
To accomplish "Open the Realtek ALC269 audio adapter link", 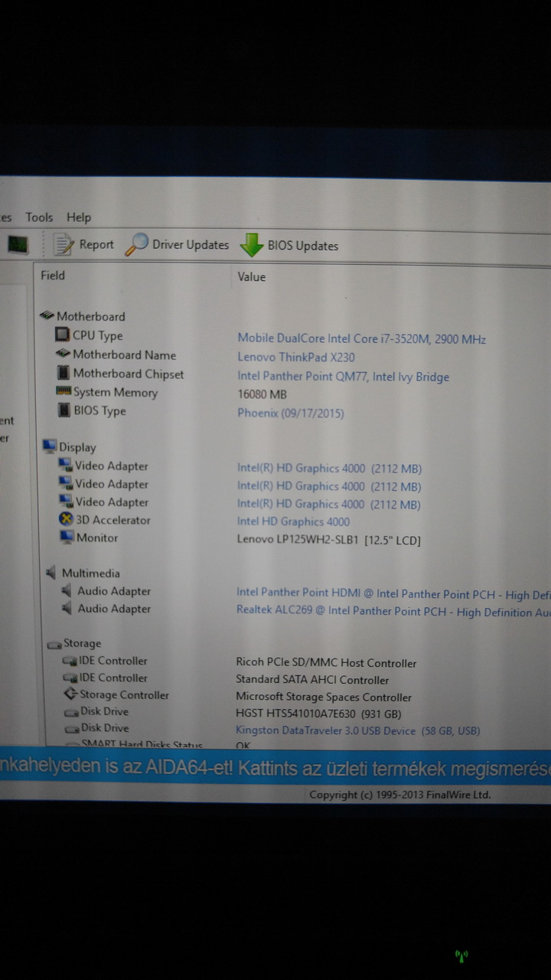I will 393,612.
